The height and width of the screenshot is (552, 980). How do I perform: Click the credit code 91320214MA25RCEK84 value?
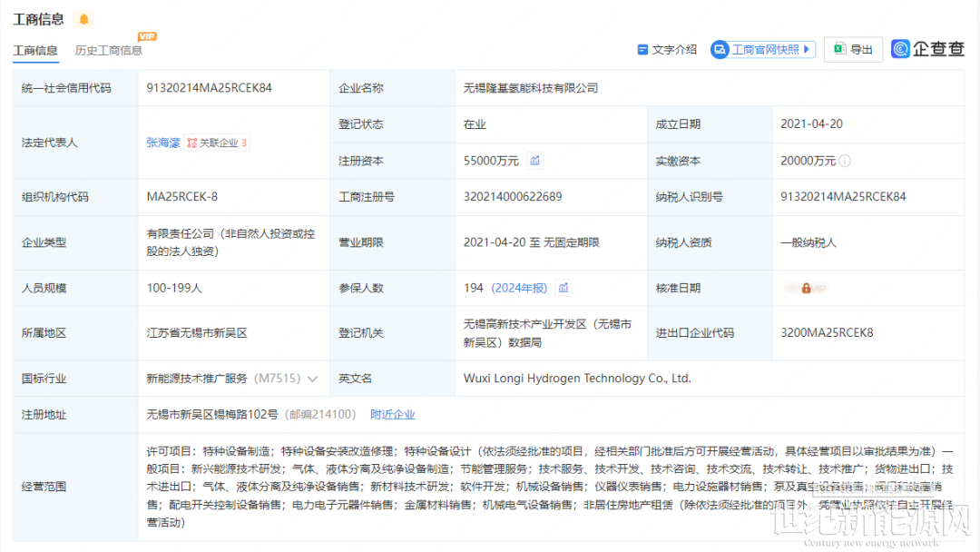click(x=209, y=88)
